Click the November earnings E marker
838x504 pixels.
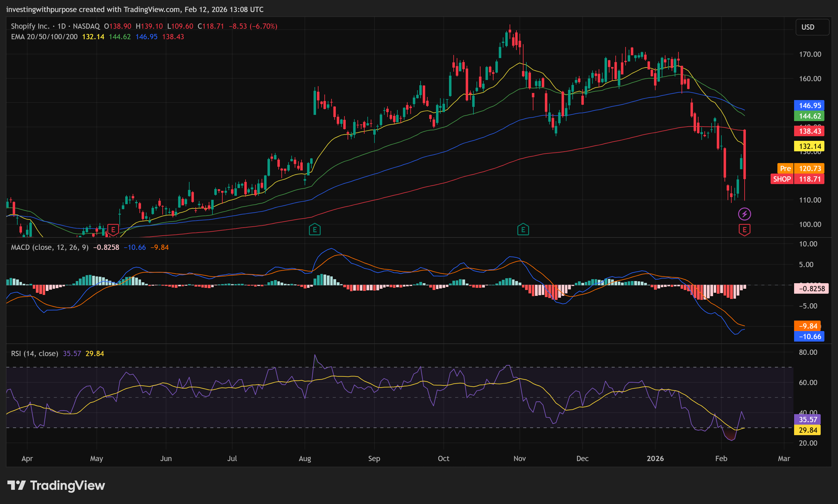523,230
